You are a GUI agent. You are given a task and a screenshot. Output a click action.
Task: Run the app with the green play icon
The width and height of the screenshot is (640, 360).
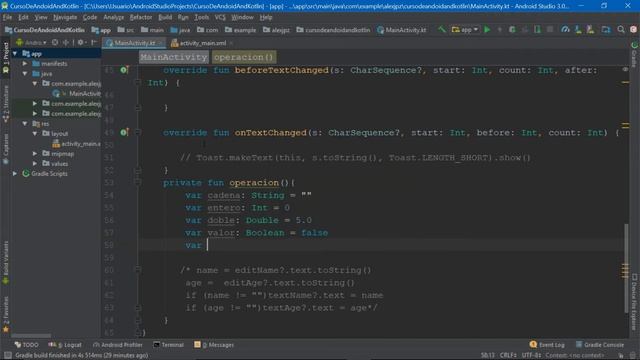tap(487, 29)
